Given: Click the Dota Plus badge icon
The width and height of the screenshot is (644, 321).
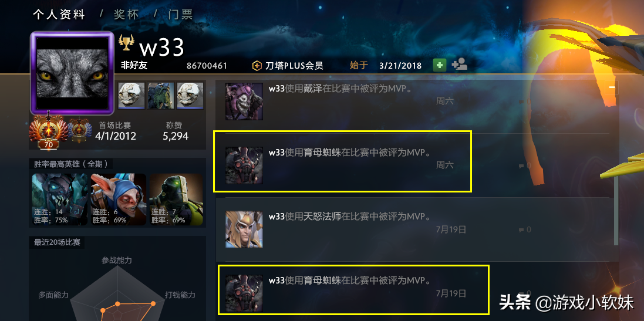Looking at the screenshot, I should 257,66.
